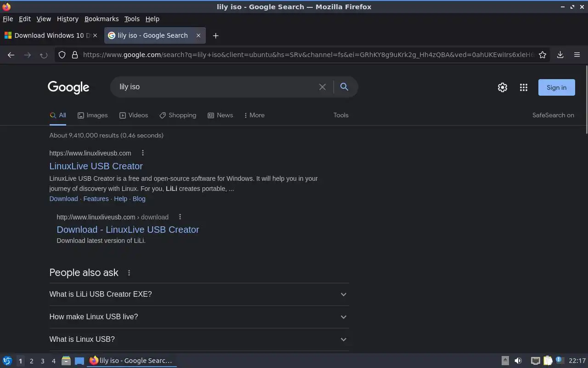Sign in to Google account
The height and width of the screenshot is (368, 588).
tap(556, 87)
